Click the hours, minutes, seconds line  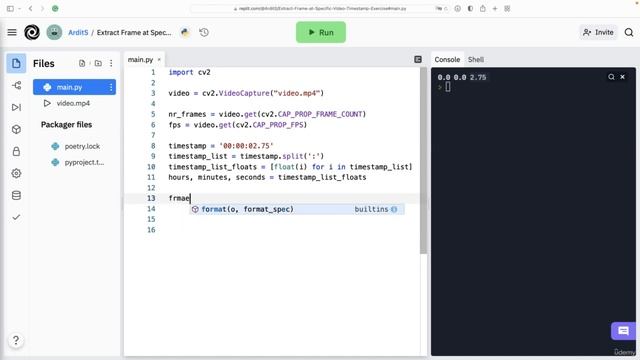tap(267, 177)
